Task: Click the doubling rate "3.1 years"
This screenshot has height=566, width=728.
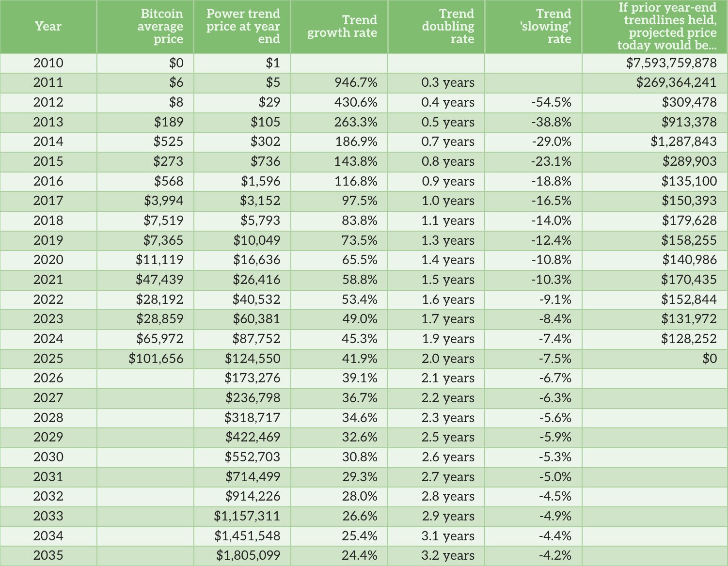Action: pos(448,536)
